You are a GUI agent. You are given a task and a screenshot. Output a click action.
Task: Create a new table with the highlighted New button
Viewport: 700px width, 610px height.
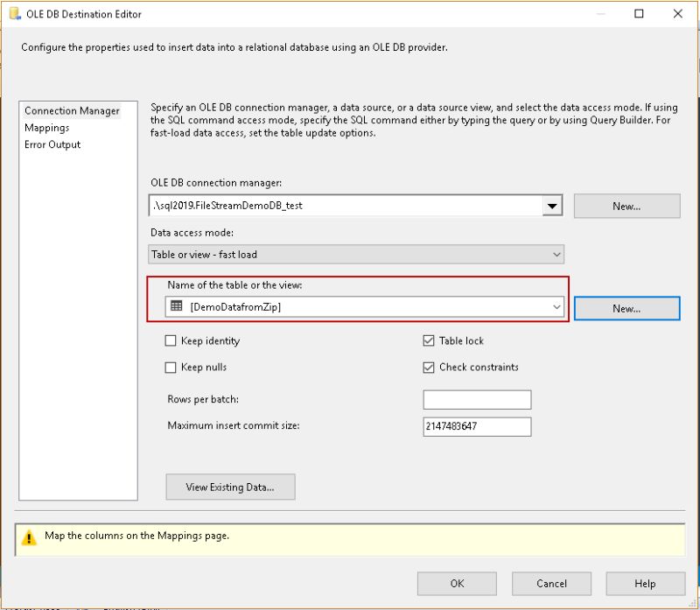[x=627, y=308]
